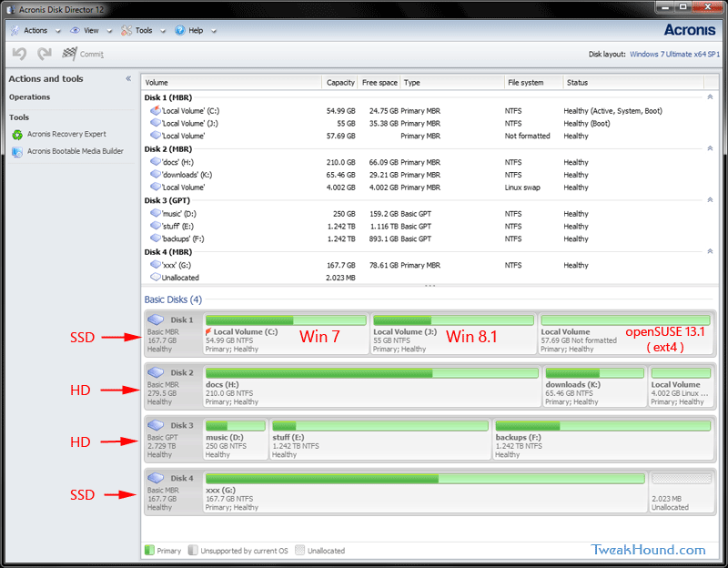This screenshot has width=728, height=568.
Task: Click the Unallocated legend box
Action: tap(300, 551)
